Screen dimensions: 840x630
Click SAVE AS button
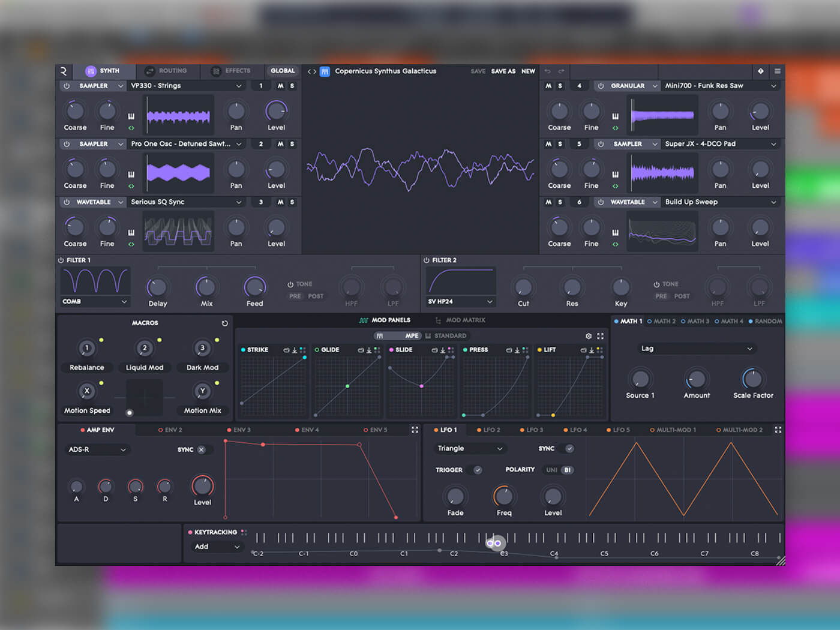tap(503, 71)
